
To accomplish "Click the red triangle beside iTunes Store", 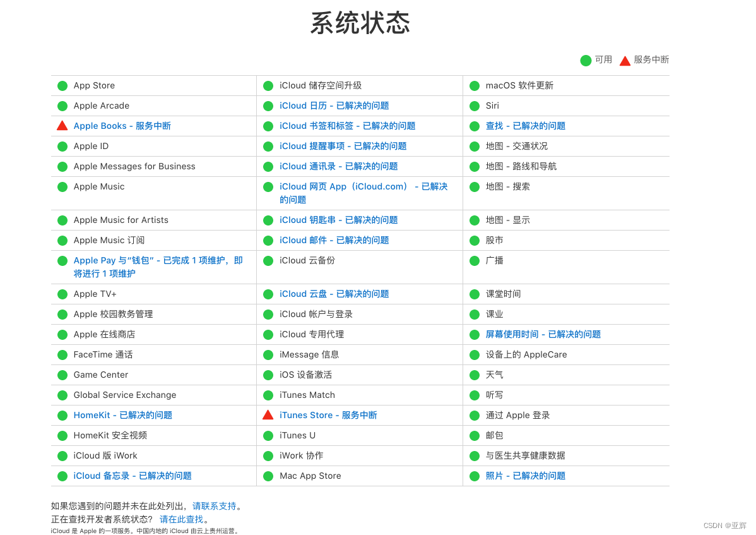I will coord(268,415).
